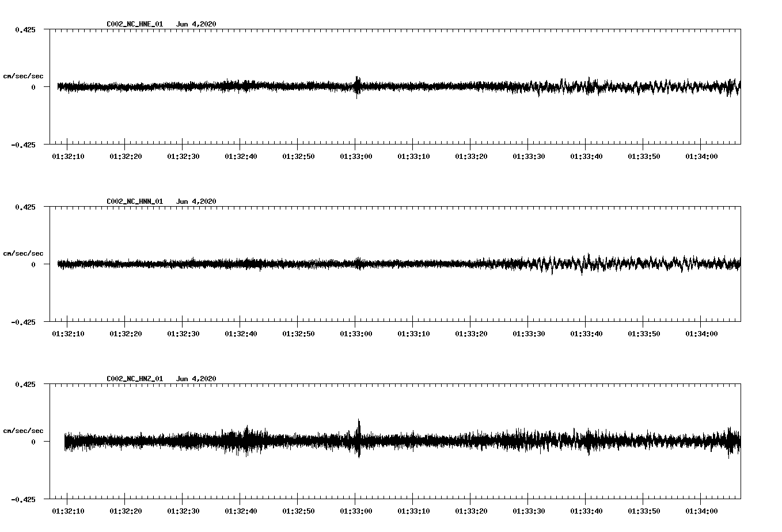Click time label 01:32:50 under HNZ plot
This screenshot has width=782, height=532.
[x=298, y=511]
